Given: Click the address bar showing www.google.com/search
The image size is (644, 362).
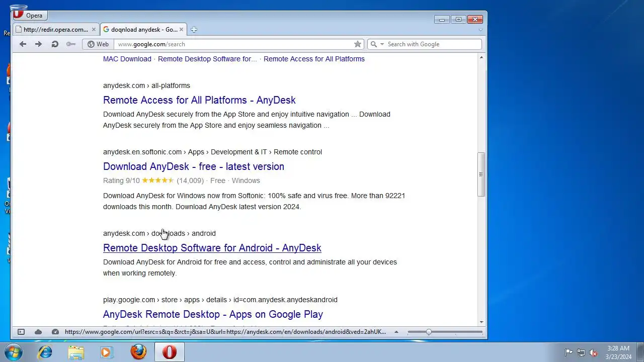Looking at the screenshot, I should pyautogui.click(x=234, y=44).
